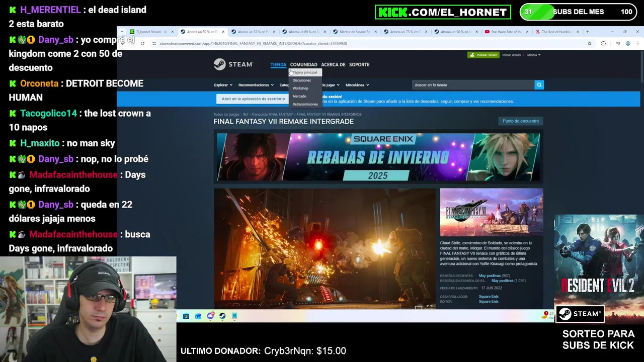The image size is (644, 362).
Task: Expand the Recomendaciones dropdown
Action: click(x=256, y=85)
